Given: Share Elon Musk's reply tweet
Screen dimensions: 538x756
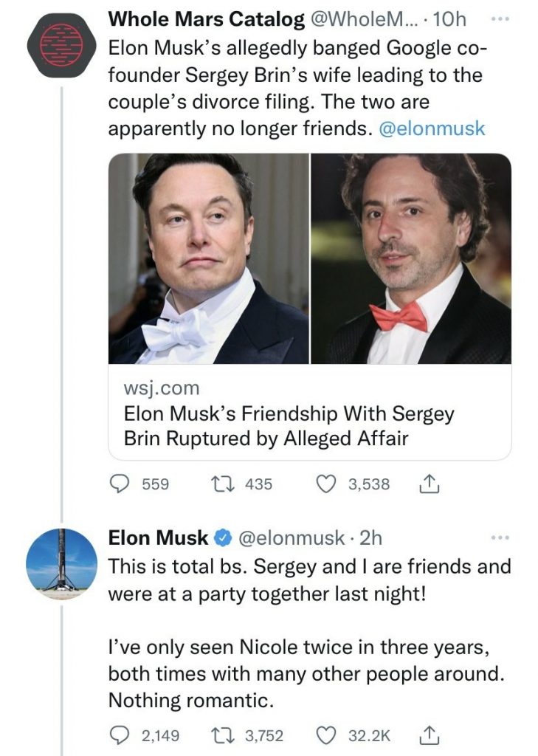Looking at the screenshot, I should point(428,733).
